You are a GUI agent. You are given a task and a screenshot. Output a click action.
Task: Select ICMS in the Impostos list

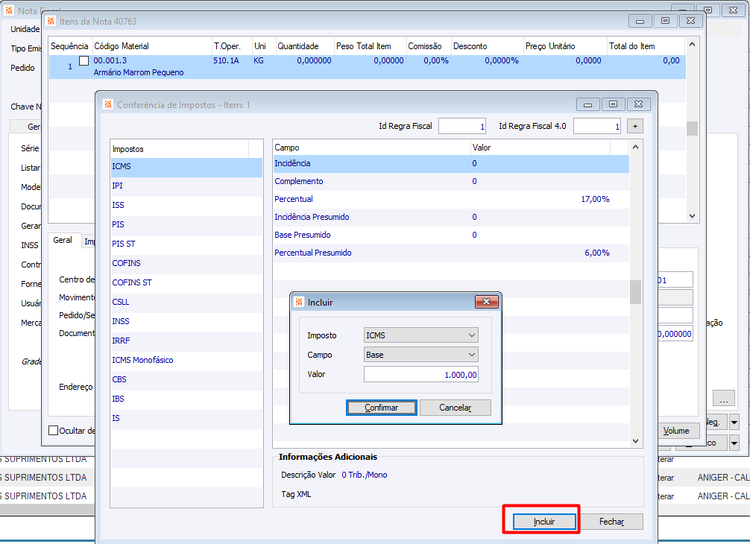187,167
